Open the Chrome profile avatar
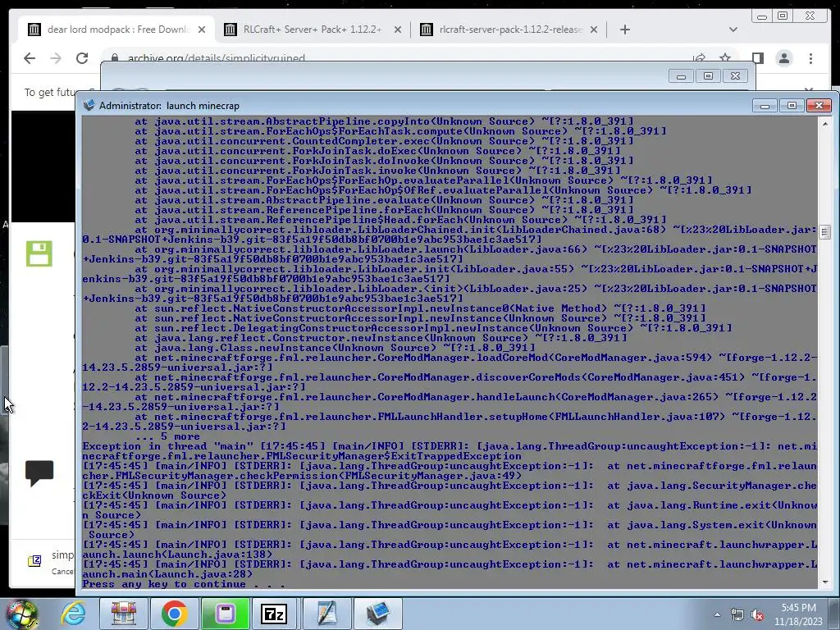The image size is (840, 630). pyautogui.click(x=783, y=58)
